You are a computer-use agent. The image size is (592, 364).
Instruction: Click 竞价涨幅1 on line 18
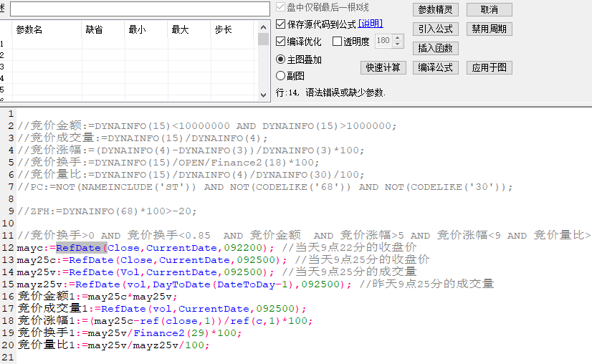coord(46,320)
